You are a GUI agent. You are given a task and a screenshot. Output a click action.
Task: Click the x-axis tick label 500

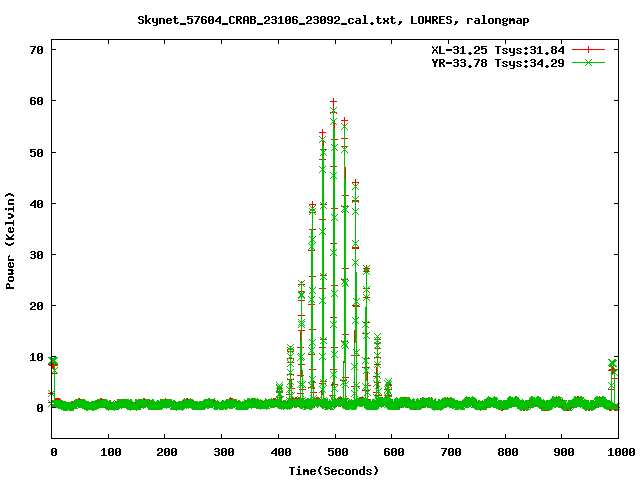tap(338, 452)
